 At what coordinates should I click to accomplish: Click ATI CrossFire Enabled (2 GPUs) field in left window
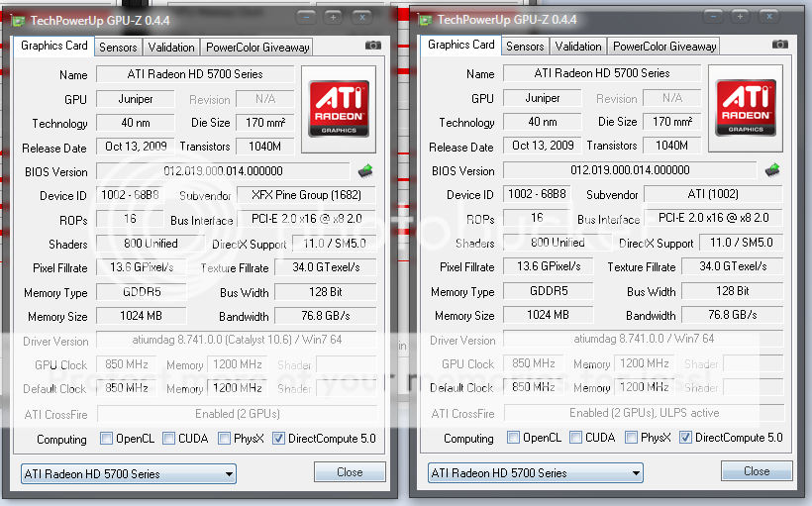pos(238,414)
